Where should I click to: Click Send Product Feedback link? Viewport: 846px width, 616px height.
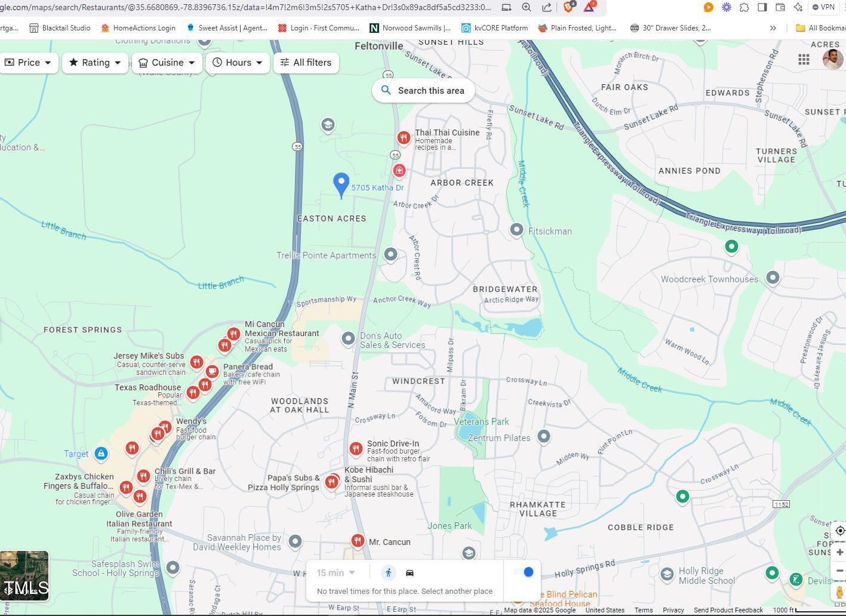click(728, 610)
